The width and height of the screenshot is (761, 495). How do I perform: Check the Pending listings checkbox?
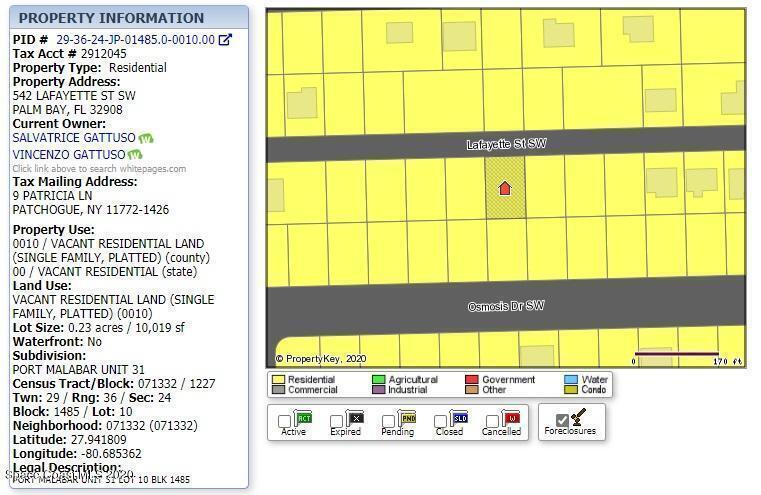pos(389,421)
